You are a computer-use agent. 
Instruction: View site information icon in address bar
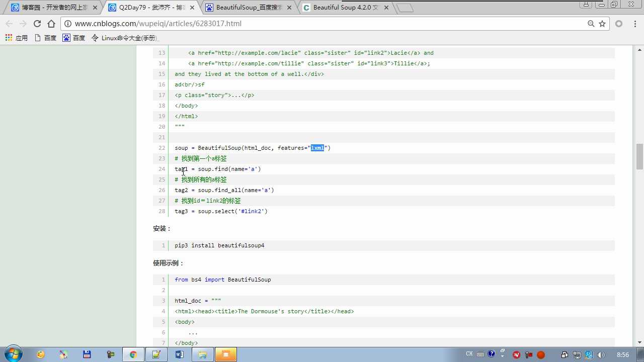click(x=68, y=24)
